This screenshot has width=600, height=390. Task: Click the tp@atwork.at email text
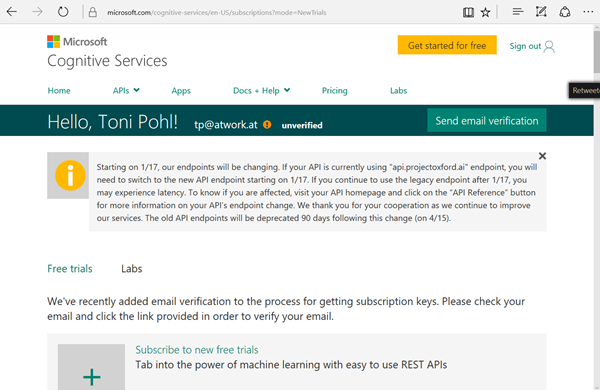tap(226, 125)
